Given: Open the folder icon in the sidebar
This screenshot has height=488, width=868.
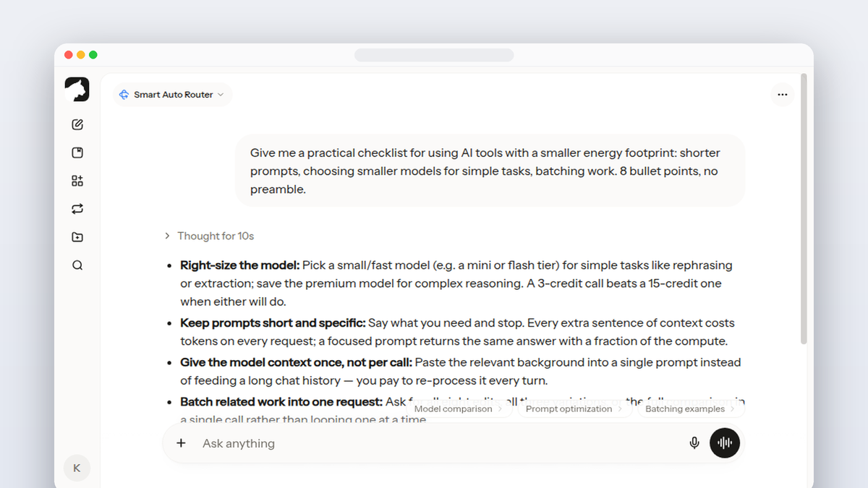Looking at the screenshot, I should coord(77,237).
